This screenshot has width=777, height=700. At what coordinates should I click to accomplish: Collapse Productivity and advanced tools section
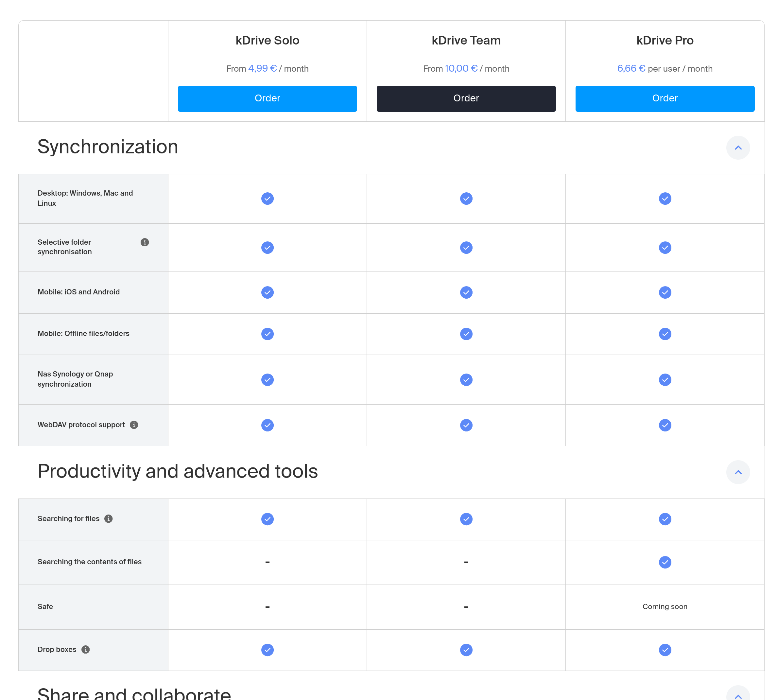(738, 472)
